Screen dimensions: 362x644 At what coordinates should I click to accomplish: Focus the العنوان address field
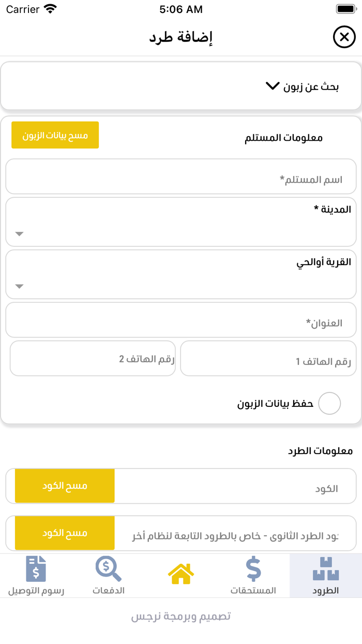[x=180, y=319]
